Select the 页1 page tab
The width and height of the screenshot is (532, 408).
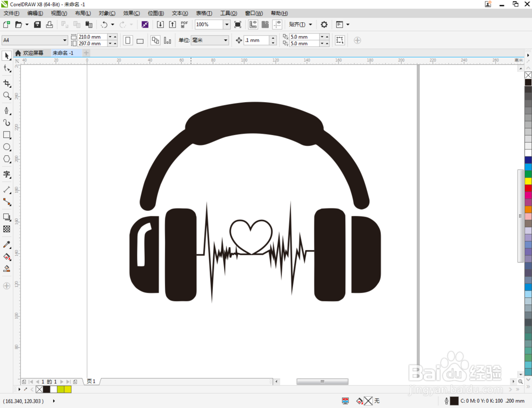click(91, 381)
